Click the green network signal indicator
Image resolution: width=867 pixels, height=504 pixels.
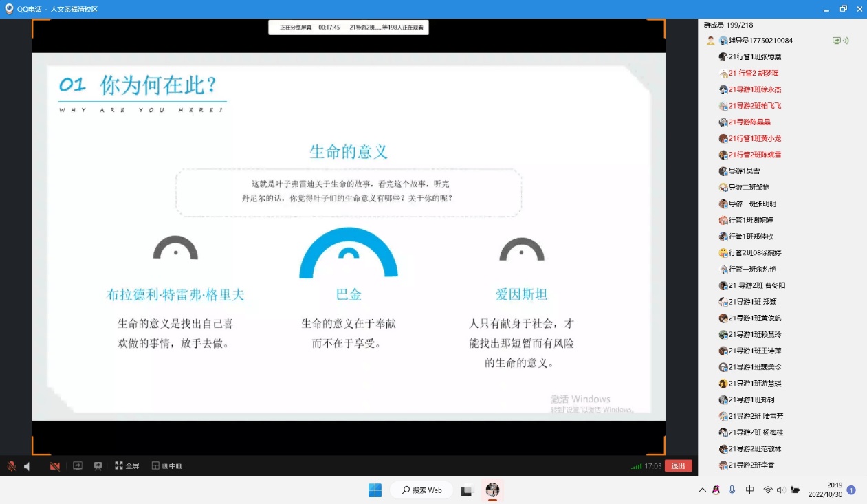click(636, 466)
